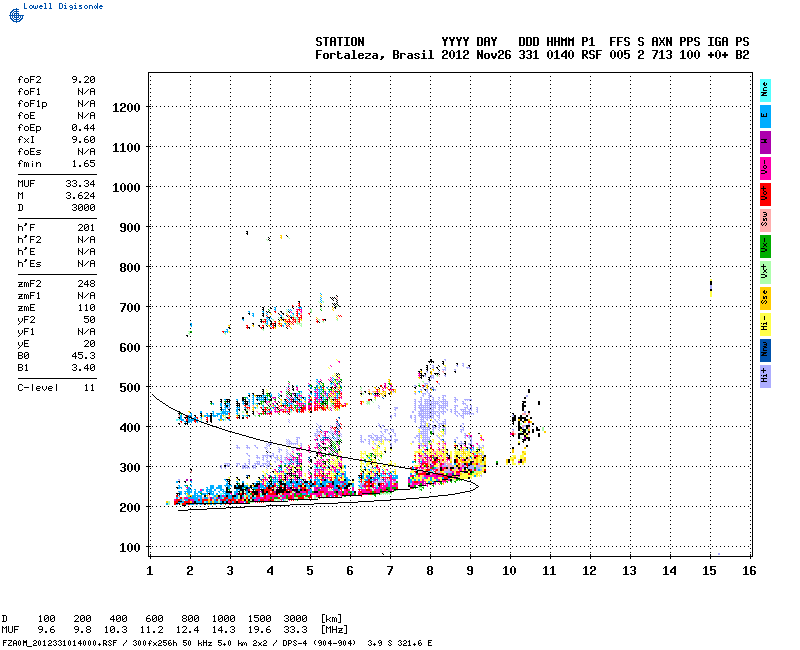
Task: Click the [km] unit label
Action: point(331,619)
